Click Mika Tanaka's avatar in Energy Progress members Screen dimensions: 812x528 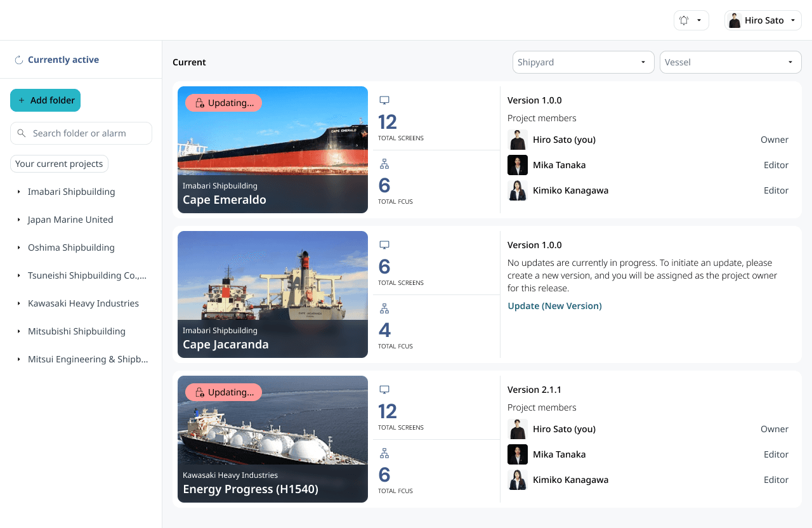pos(518,454)
